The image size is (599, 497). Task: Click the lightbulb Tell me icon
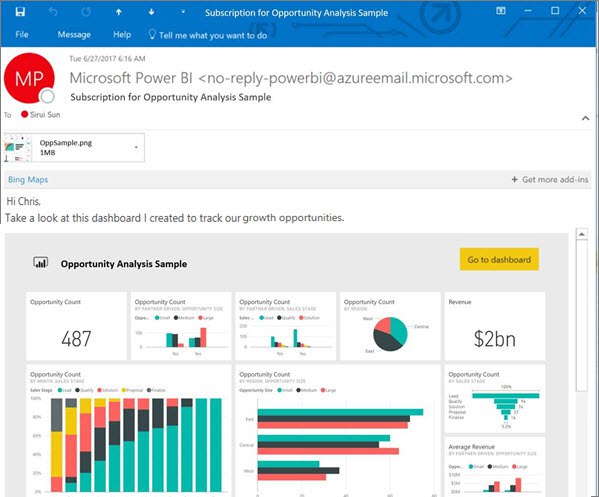[x=152, y=34]
